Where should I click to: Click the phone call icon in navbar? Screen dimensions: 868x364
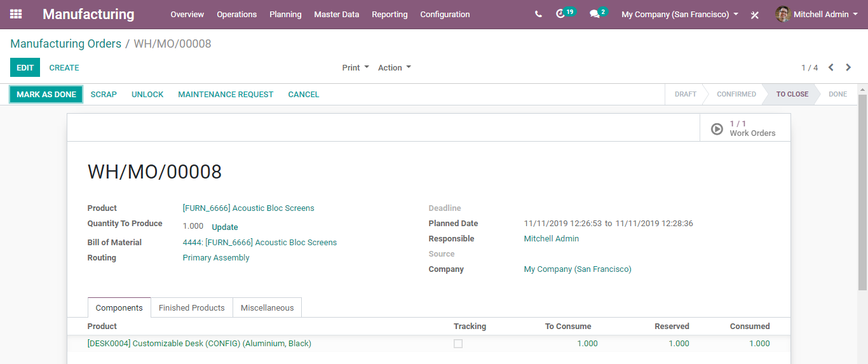point(538,14)
